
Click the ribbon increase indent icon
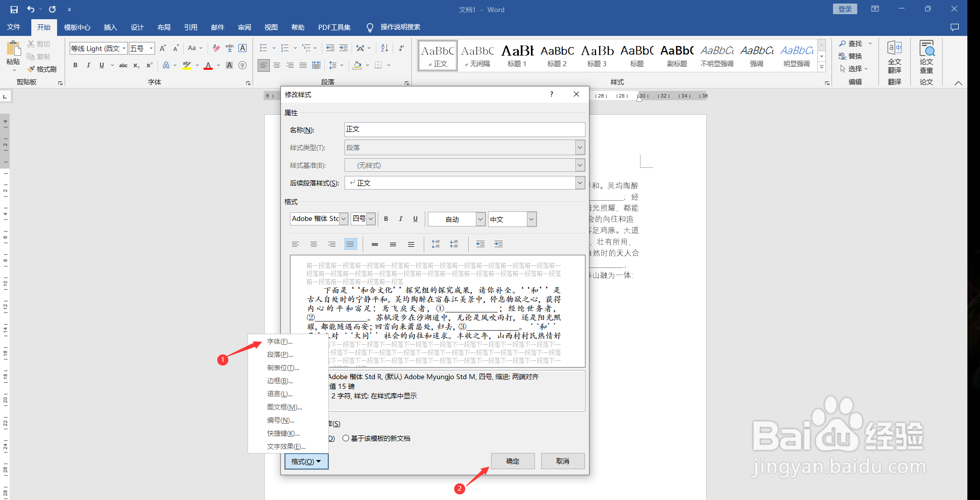pyautogui.click(x=344, y=48)
